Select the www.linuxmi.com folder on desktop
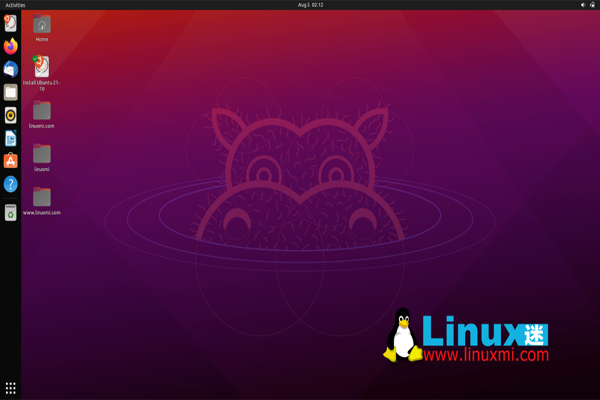600x400 pixels. [42, 201]
